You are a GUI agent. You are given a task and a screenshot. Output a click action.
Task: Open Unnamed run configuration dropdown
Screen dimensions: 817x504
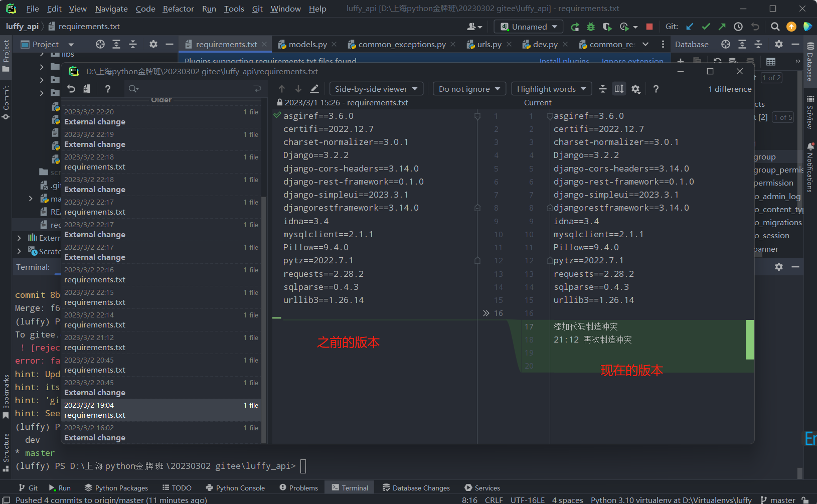(x=529, y=27)
